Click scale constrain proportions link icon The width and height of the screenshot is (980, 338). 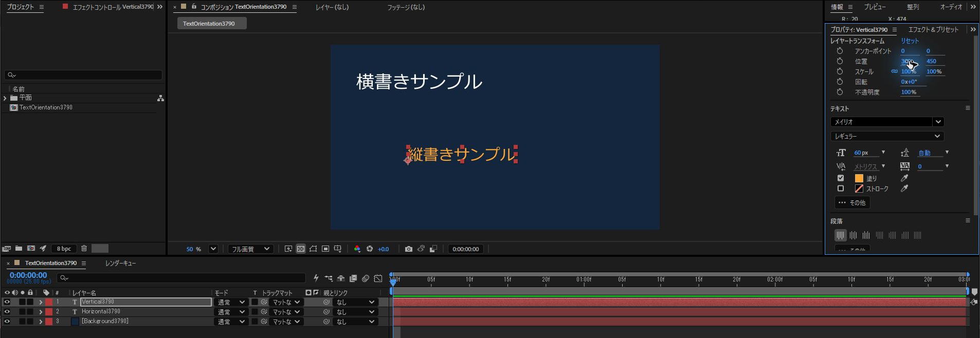tap(894, 71)
